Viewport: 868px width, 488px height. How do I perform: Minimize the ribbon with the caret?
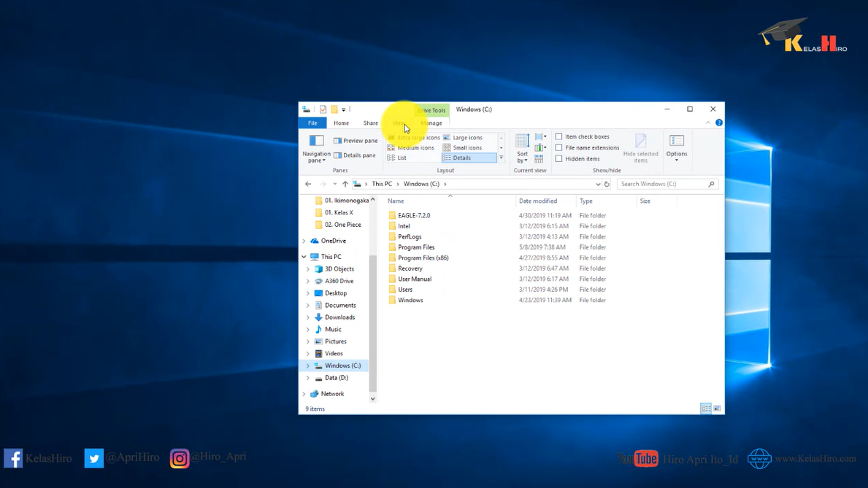tap(707, 123)
